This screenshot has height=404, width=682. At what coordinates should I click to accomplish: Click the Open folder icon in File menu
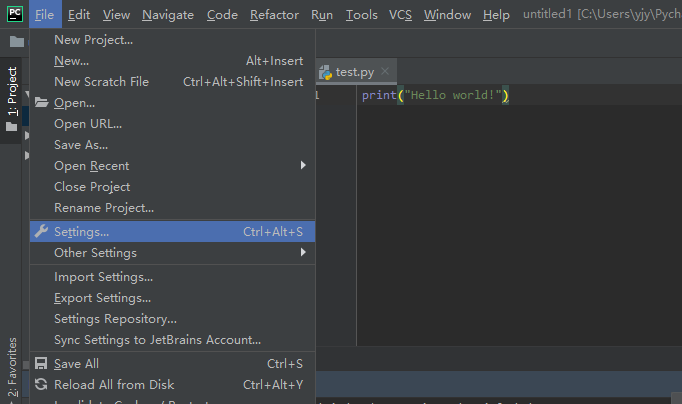(x=41, y=103)
